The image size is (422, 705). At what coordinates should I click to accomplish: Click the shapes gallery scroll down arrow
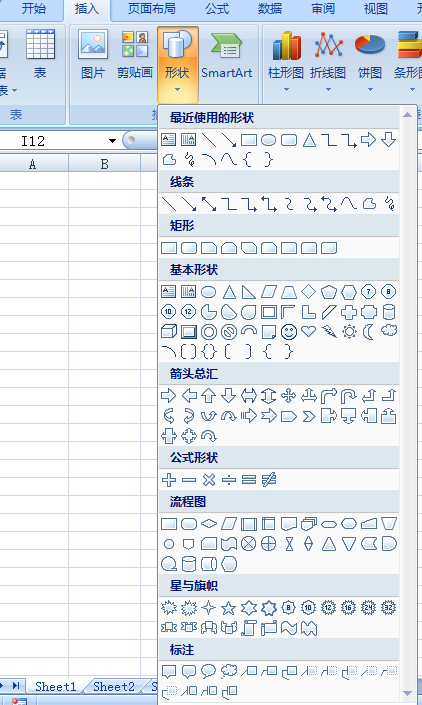(x=408, y=693)
